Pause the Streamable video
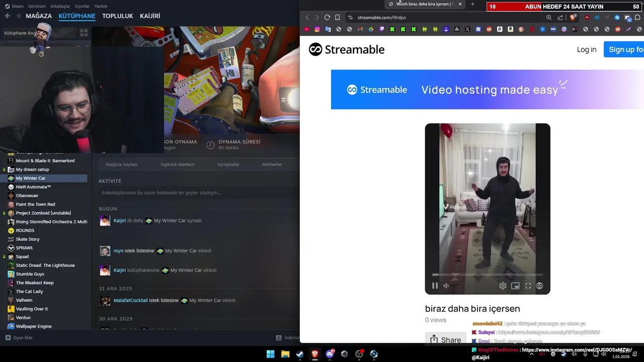 (x=435, y=286)
